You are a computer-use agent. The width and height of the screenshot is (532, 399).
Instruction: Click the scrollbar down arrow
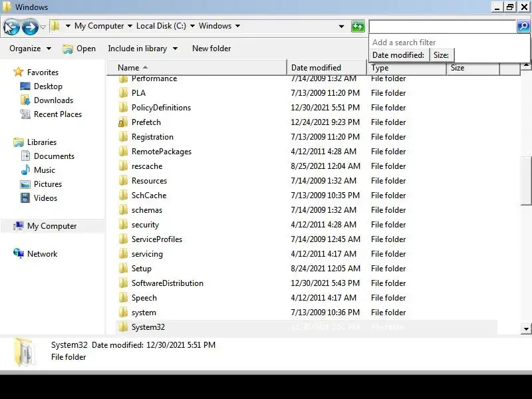(x=526, y=329)
